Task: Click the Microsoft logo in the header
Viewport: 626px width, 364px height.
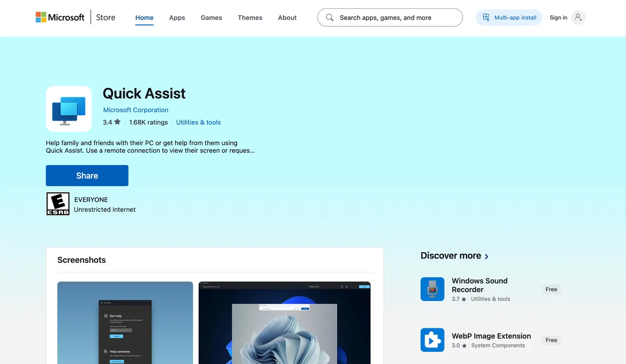Action: point(60,18)
